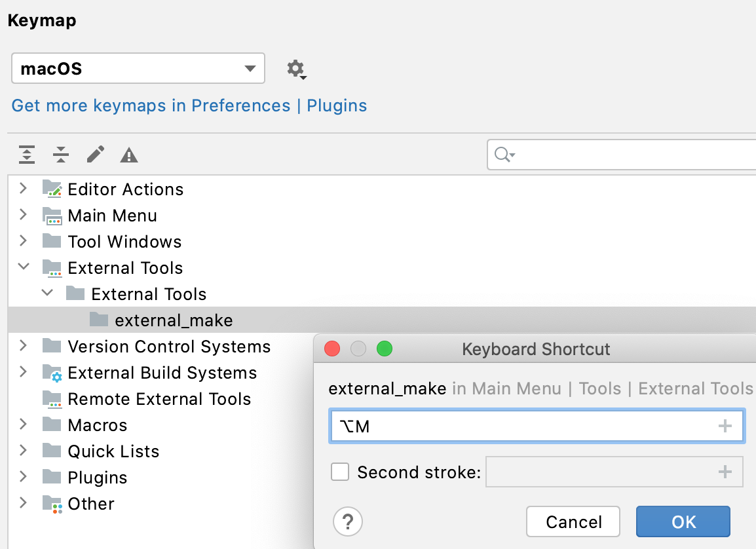This screenshot has height=549, width=756.
Task: Select the edit shortcut pencil icon
Action: point(94,155)
